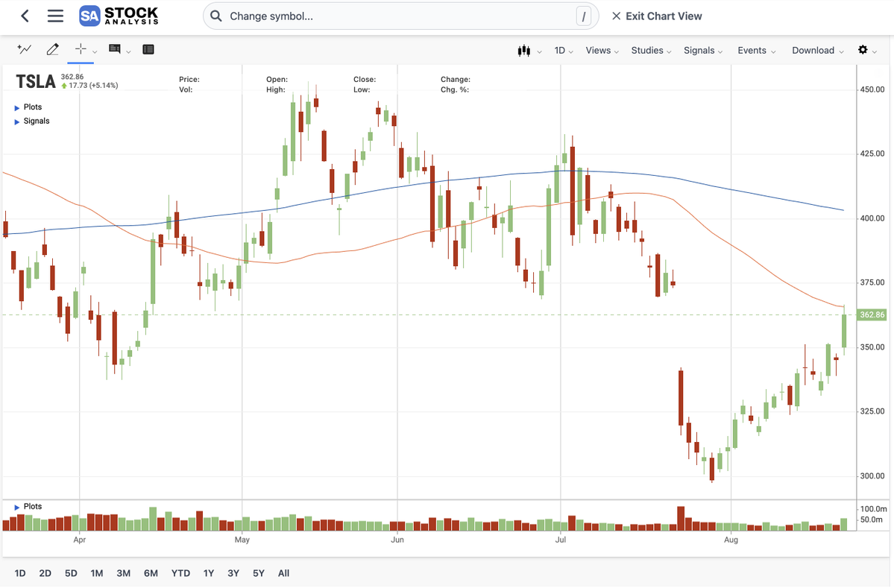Open the 1D interval dropdown
The height and width of the screenshot is (588, 894).
coord(563,51)
